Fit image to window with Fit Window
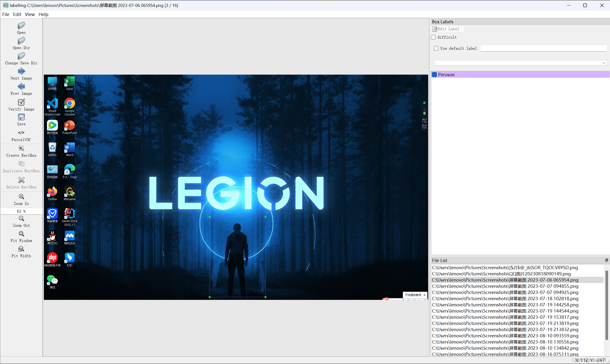The height and width of the screenshot is (364, 610). pyautogui.click(x=21, y=233)
